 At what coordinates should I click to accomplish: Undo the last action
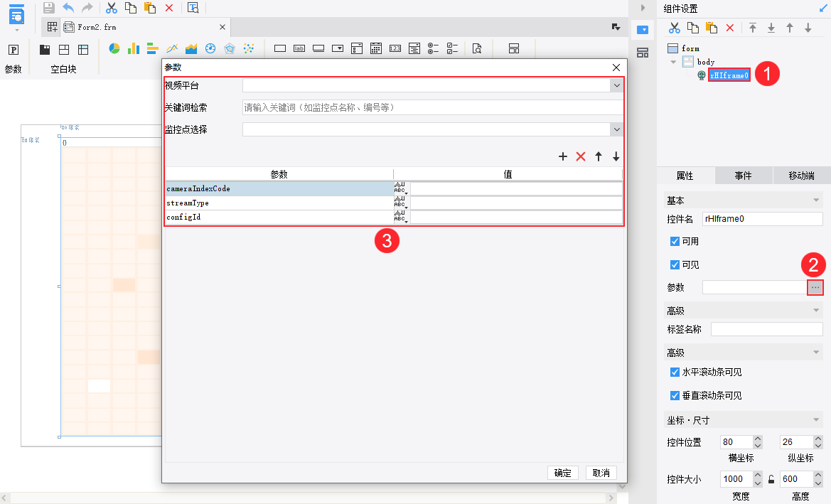coord(68,8)
